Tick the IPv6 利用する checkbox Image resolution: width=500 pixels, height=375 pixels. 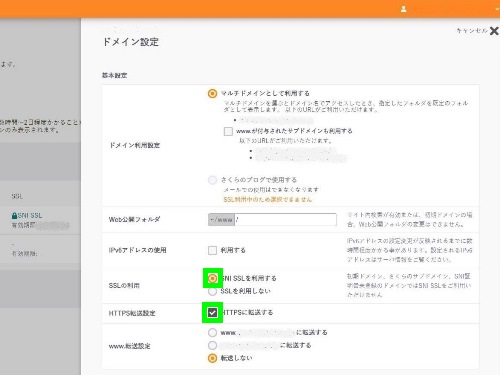[212, 250]
